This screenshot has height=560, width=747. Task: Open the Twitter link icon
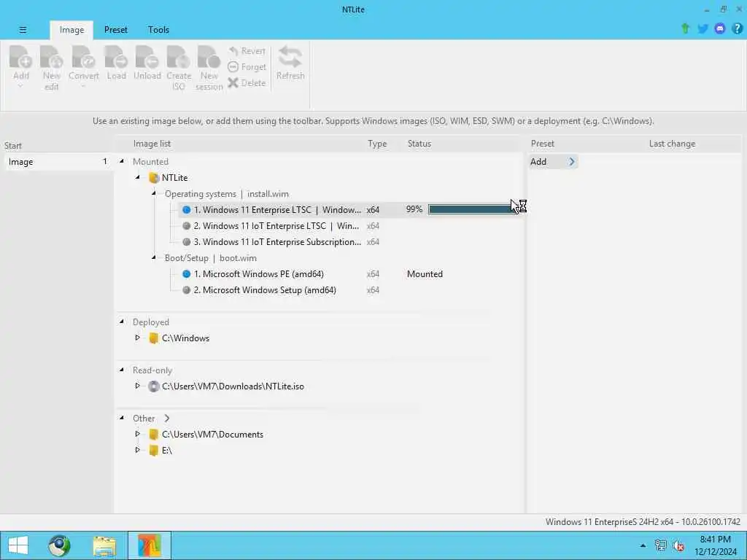(x=703, y=29)
